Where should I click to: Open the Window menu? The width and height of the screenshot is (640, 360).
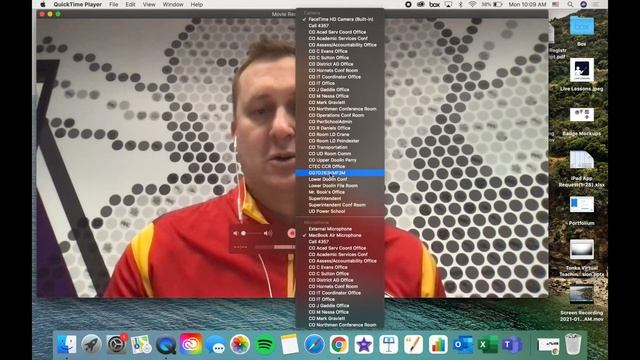pos(173,4)
